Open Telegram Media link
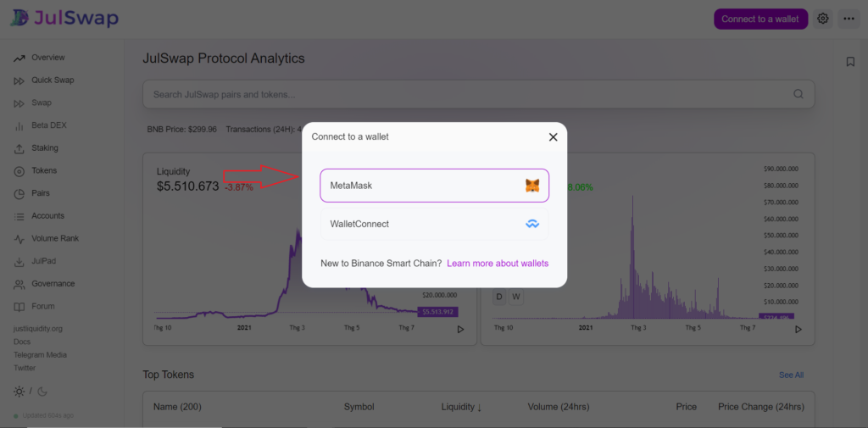The image size is (868, 428). point(41,355)
